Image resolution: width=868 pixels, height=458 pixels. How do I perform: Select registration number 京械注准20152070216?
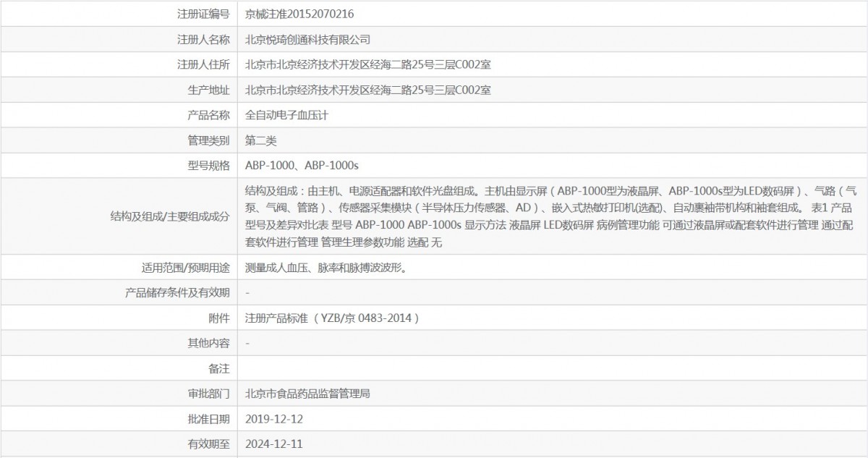(x=300, y=14)
